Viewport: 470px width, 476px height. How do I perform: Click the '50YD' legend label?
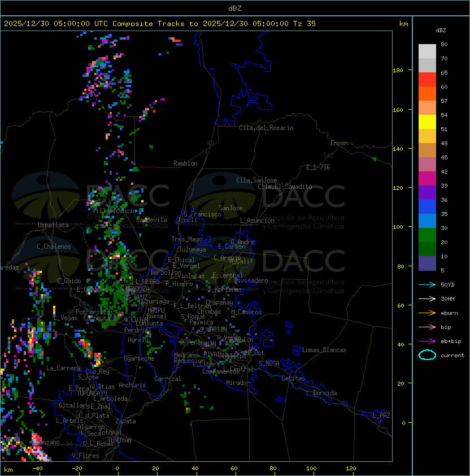pos(447,284)
